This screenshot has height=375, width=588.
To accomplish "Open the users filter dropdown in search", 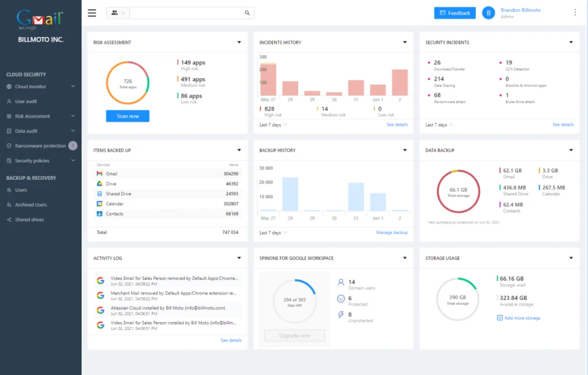I will click(118, 13).
